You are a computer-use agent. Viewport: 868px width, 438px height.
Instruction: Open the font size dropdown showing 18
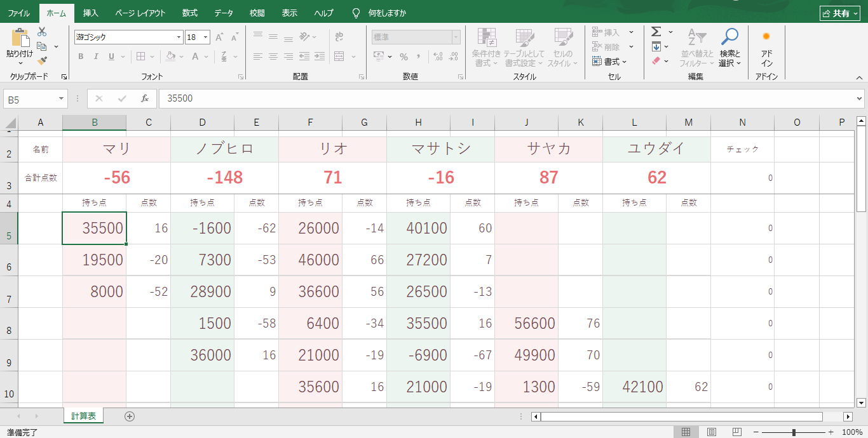[x=205, y=37]
